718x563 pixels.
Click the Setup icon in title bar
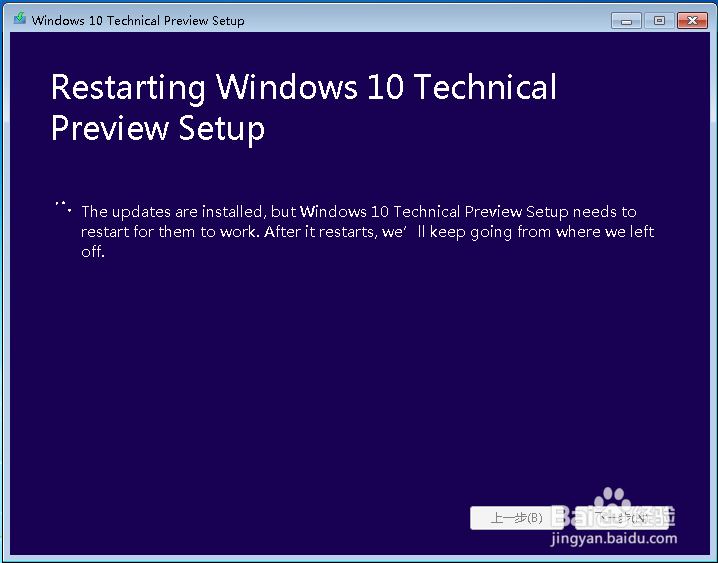click(x=19, y=19)
